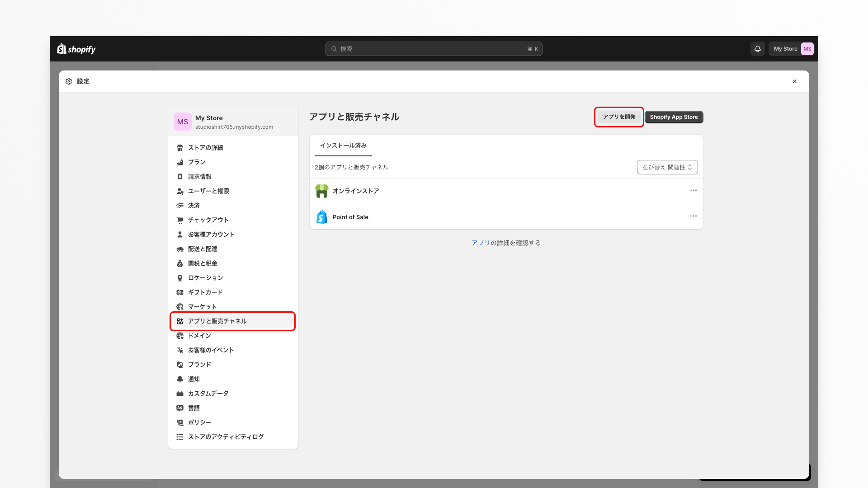Viewport: 868px width, 488px height.
Task: Select アプリと販売チャネル in the sidebar
Action: pyautogui.click(x=233, y=321)
